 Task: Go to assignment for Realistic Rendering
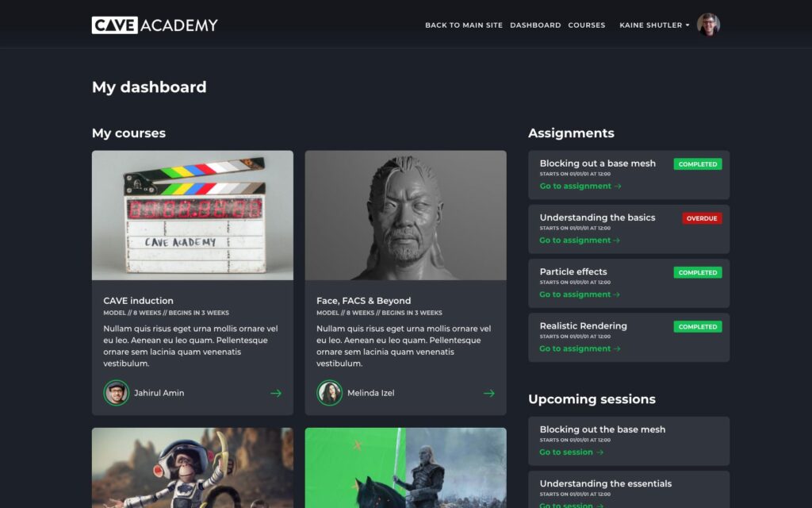[x=580, y=349]
